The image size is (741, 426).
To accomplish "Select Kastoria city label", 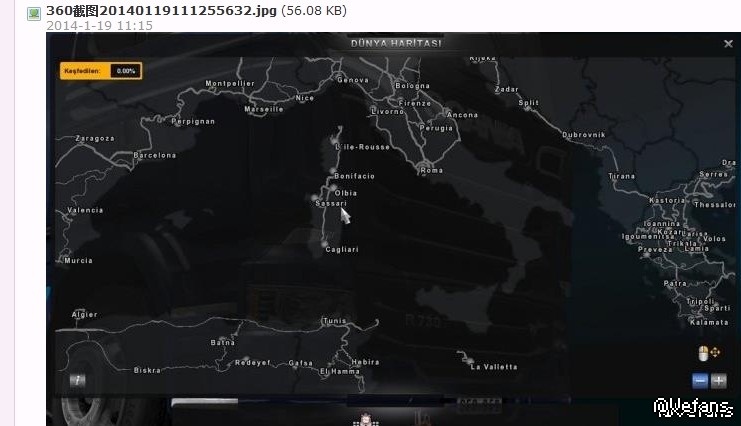I will pos(667,200).
